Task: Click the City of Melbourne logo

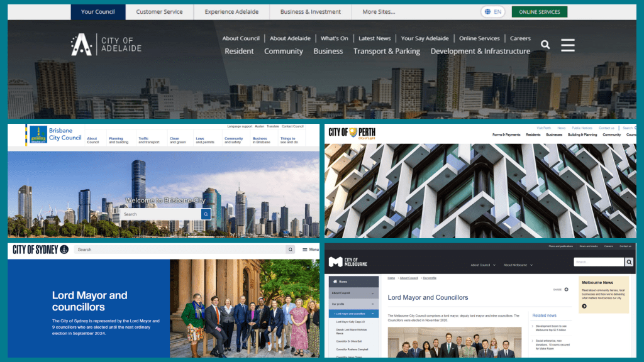Action: [350, 262]
